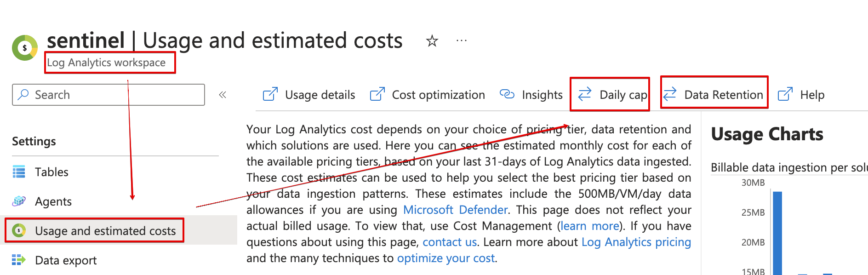Open Cost optimization
Image resolution: width=868 pixels, height=275 pixels.
pyautogui.click(x=427, y=95)
